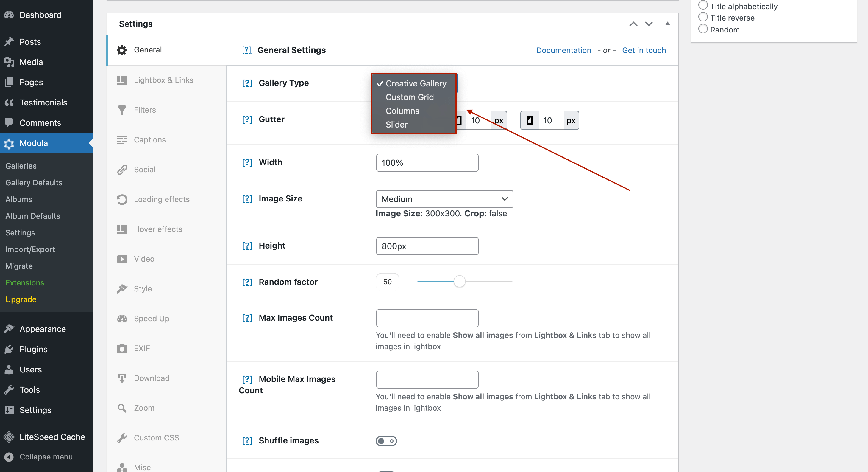Open Galleries submenu under Modula
868x472 pixels.
[21, 166]
